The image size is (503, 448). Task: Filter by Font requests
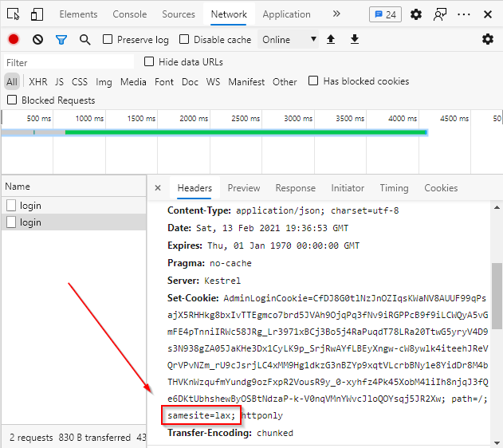(x=164, y=82)
